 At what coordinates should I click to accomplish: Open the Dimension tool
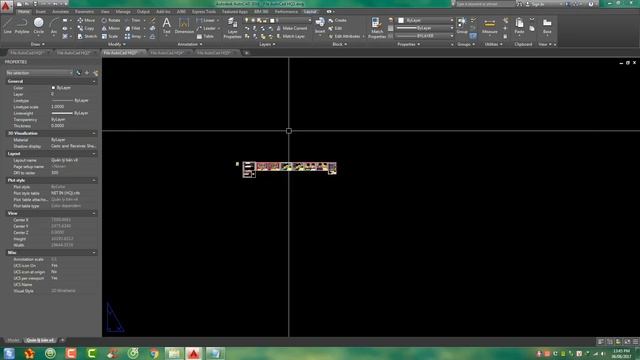pyautogui.click(x=184, y=26)
